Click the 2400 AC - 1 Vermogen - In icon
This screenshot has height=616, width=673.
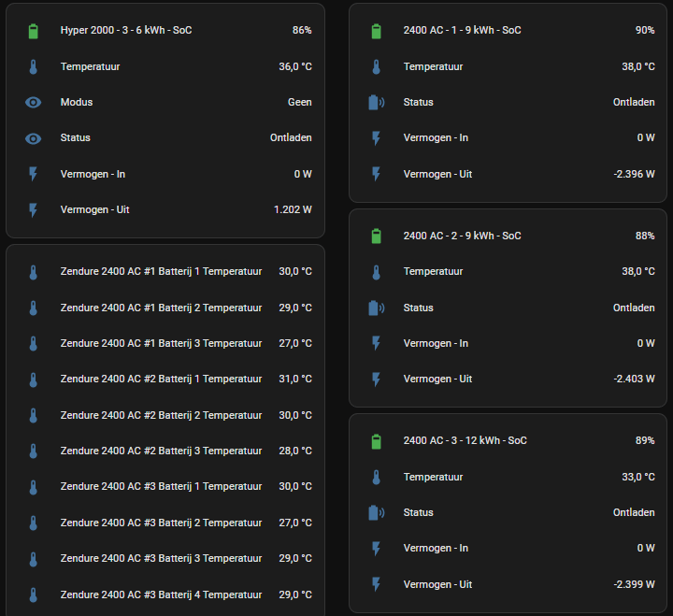(376, 137)
